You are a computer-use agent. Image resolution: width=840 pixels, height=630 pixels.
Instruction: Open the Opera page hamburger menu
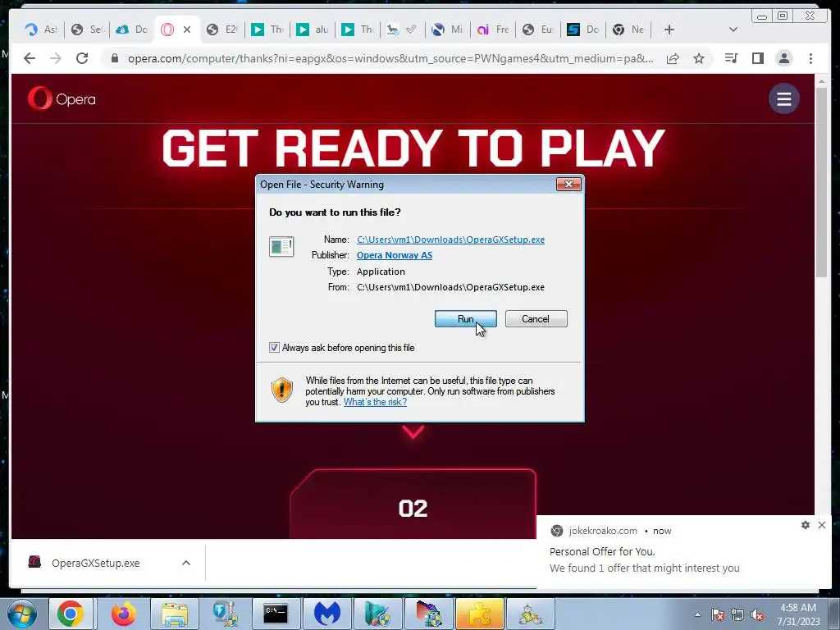tap(784, 98)
